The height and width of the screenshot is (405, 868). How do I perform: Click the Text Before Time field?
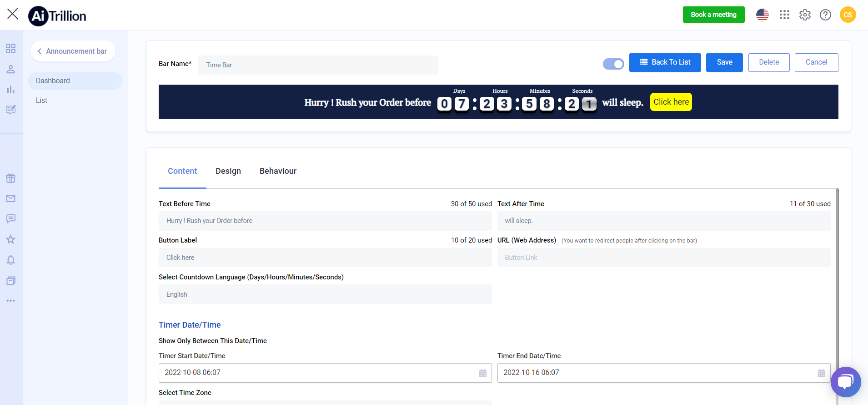point(325,221)
